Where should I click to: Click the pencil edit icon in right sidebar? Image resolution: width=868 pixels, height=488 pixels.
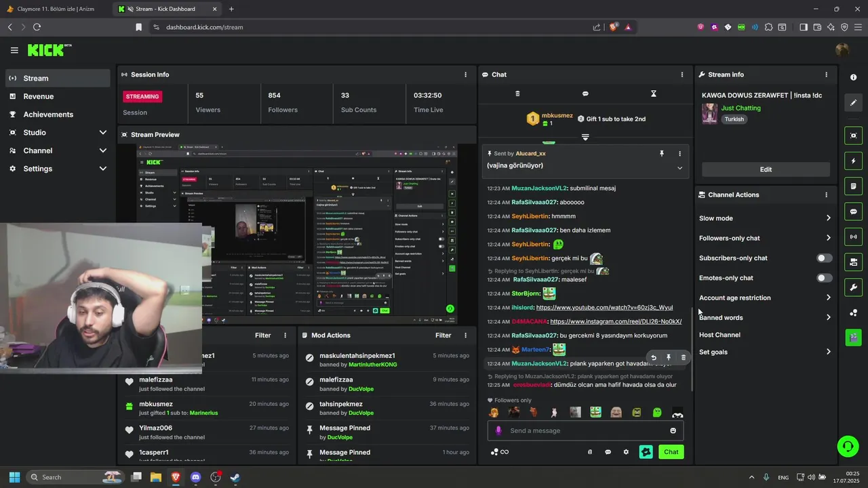coord(853,103)
